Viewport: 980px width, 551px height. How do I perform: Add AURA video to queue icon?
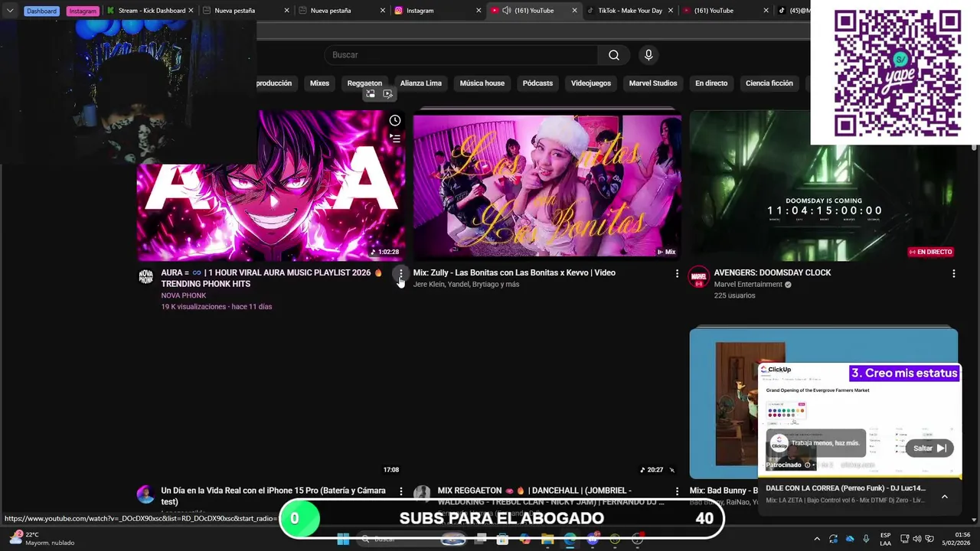click(x=395, y=139)
